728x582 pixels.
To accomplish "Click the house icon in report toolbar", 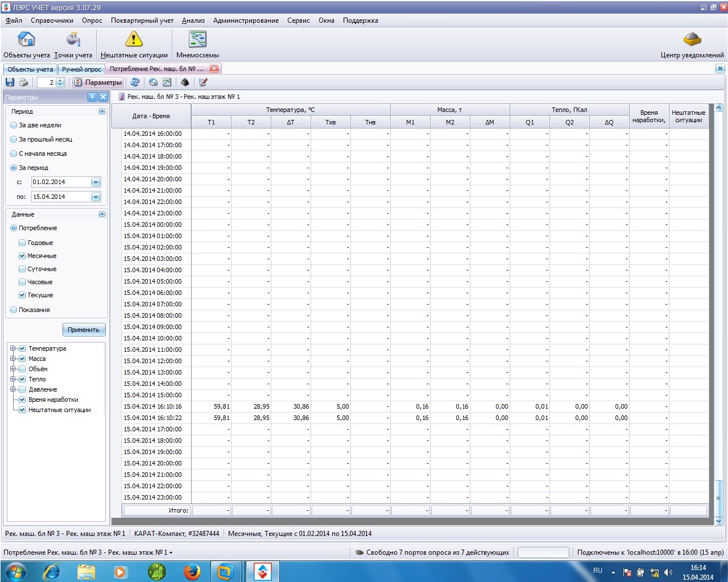I will click(x=153, y=82).
